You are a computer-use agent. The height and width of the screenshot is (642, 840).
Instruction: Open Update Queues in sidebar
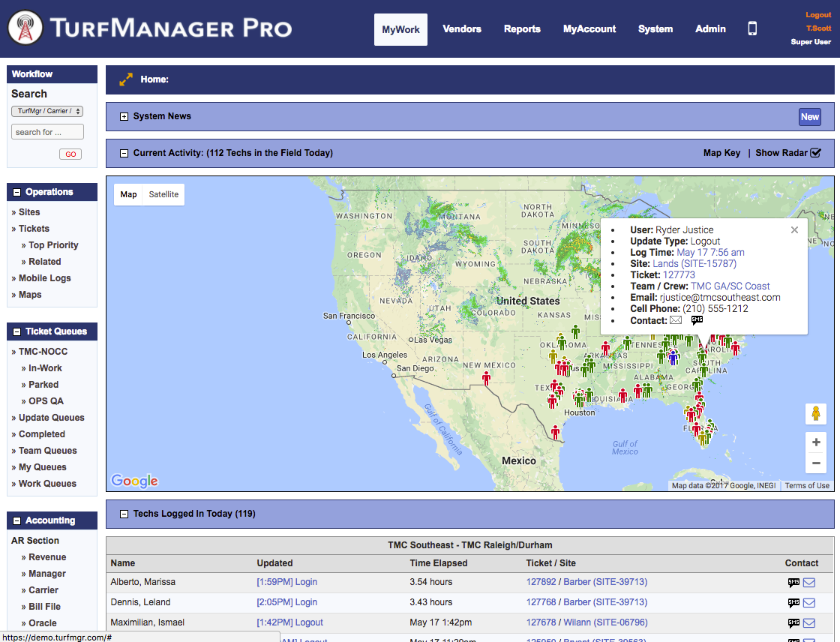[x=52, y=418]
